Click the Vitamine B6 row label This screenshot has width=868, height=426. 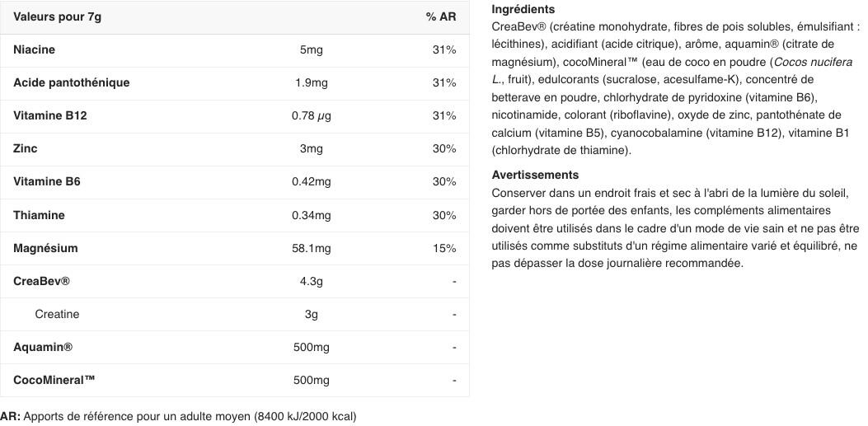coord(47,181)
